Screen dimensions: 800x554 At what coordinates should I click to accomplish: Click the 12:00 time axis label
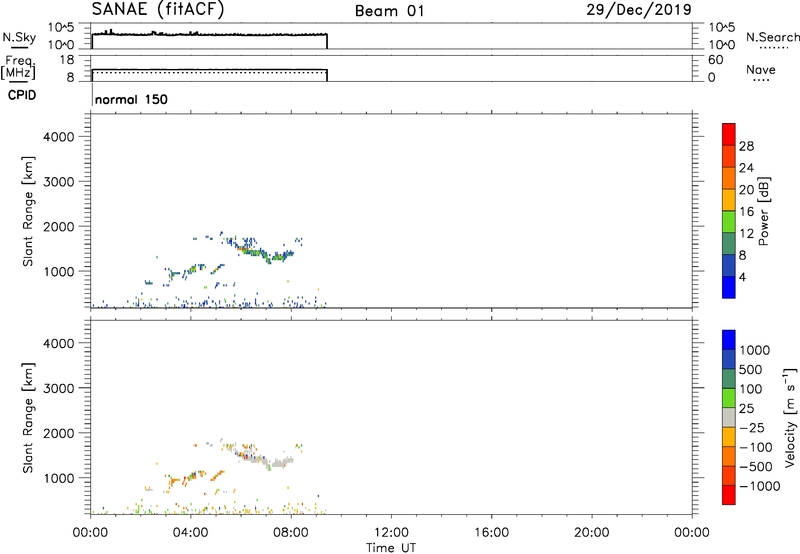pyautogui.click(x=391, y=533)
